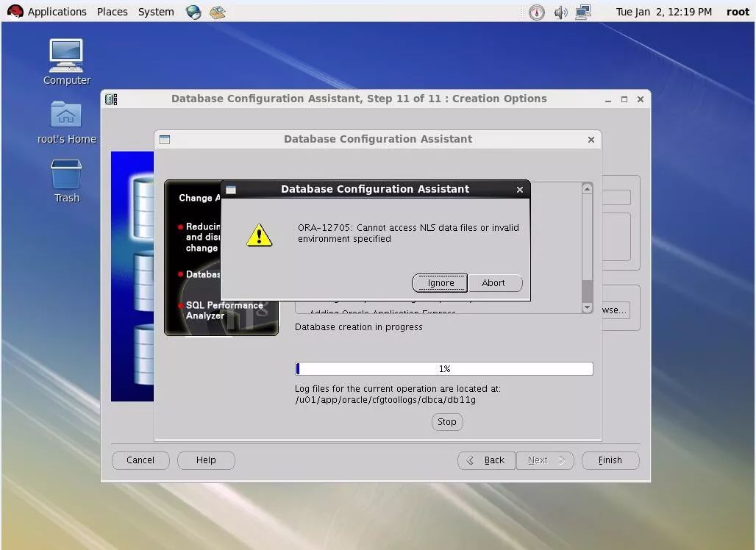Open the System menu
The height and width of the screenshot is (550, 756).
click(156, 12)
